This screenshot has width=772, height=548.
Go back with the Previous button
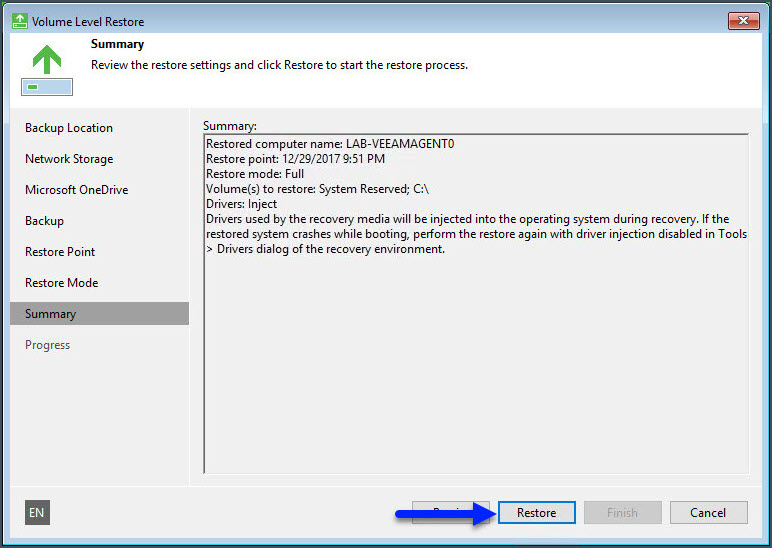click(x=440, y=513)
